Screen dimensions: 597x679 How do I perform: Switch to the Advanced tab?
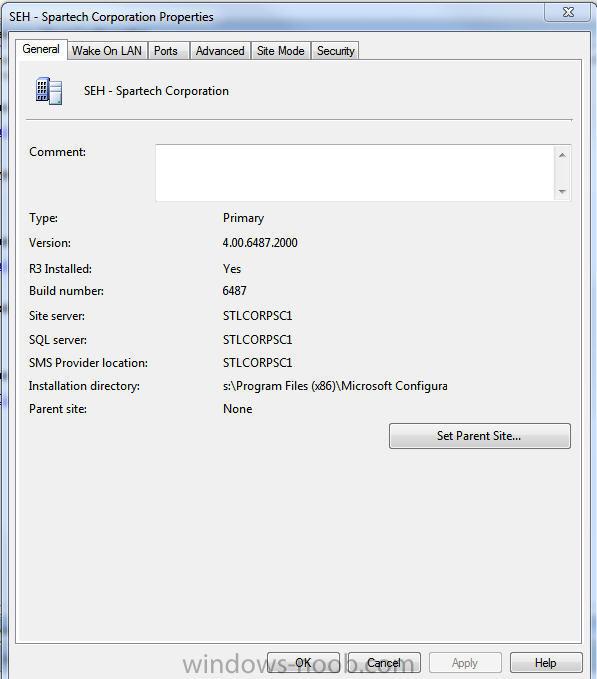coord(220,51)
